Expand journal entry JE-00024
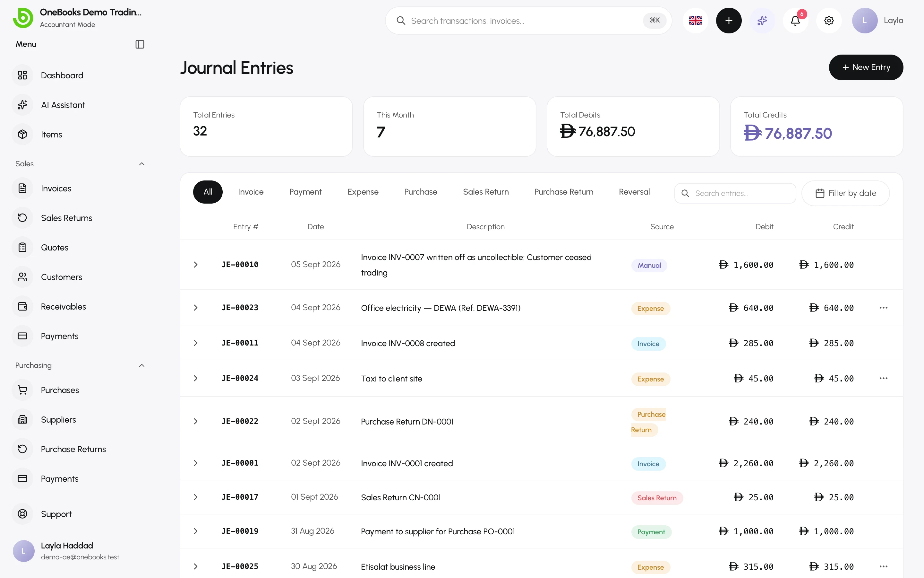Image resolution: width=924 pixels, height=578 pixels. 195,379
